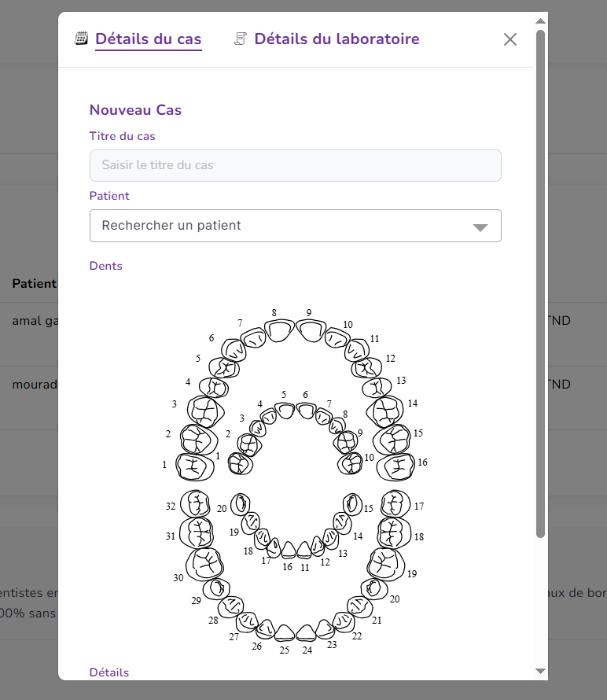Close the Nouveau Cas dialog
Viewport: 607px width, 700px height.
coord(510,39)
